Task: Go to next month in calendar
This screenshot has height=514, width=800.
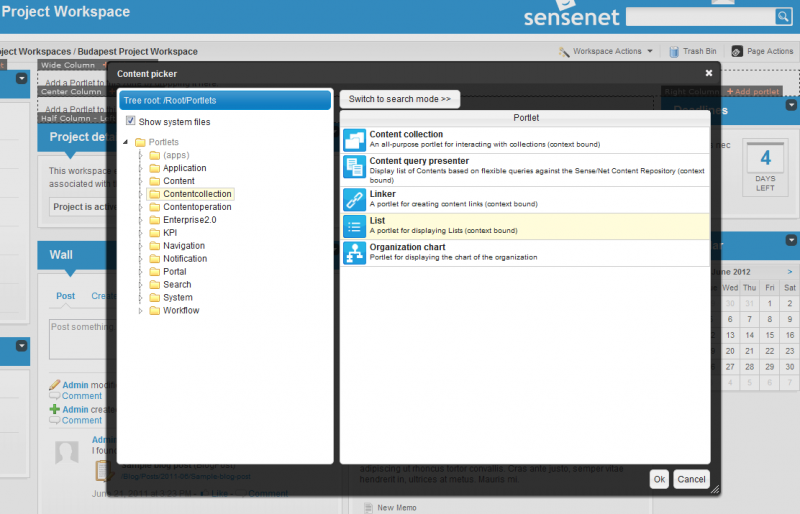Action: point(790,272)
